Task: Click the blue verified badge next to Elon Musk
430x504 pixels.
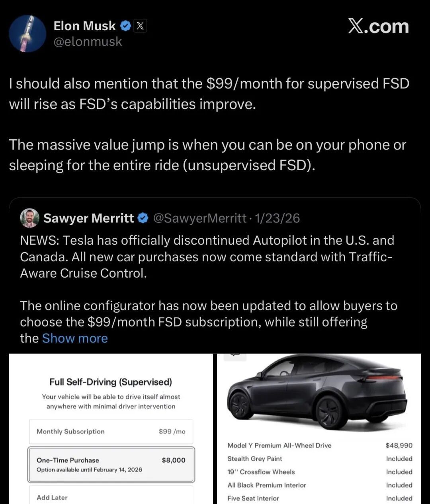Action: tap(125, 26)
